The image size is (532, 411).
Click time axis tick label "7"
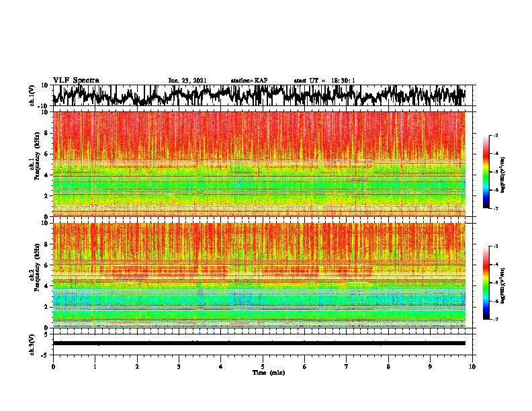(347, 367)
